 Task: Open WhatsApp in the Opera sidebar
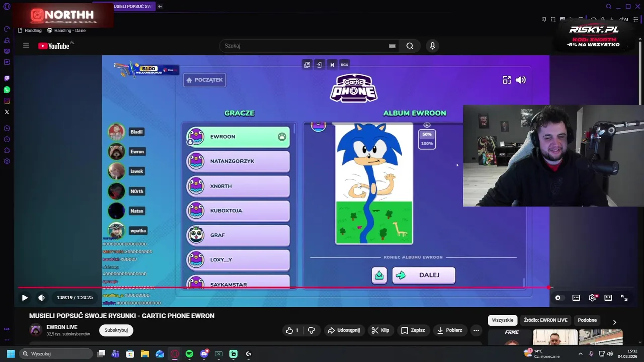7,89
